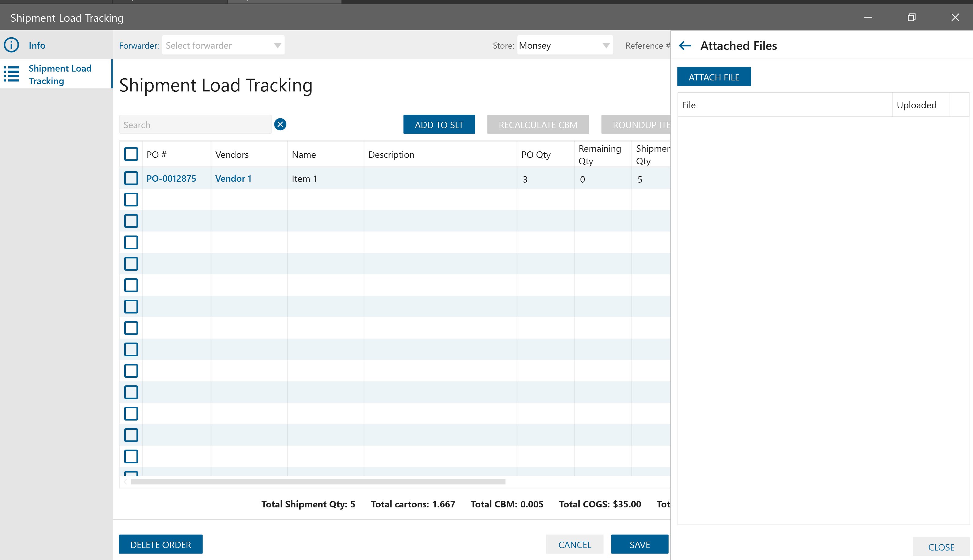
Task: Minimize the Shipment Load Tracking window
Action: [868, 17]
